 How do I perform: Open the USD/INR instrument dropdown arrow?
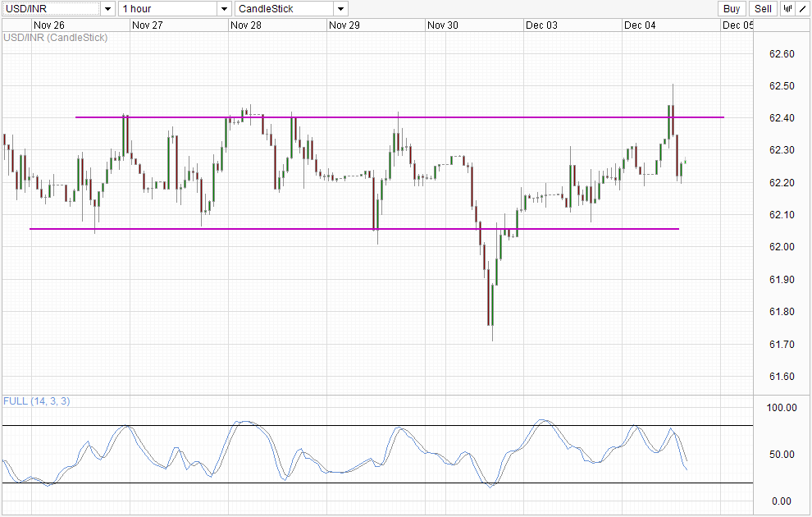tap(107, 9)
